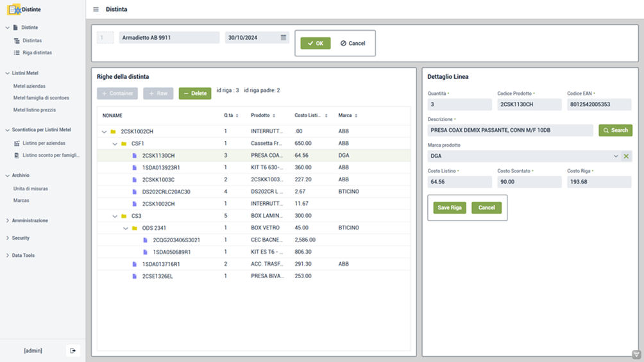Collapse the CSF1 tree node
644x362 pixels.
point(115,144)
